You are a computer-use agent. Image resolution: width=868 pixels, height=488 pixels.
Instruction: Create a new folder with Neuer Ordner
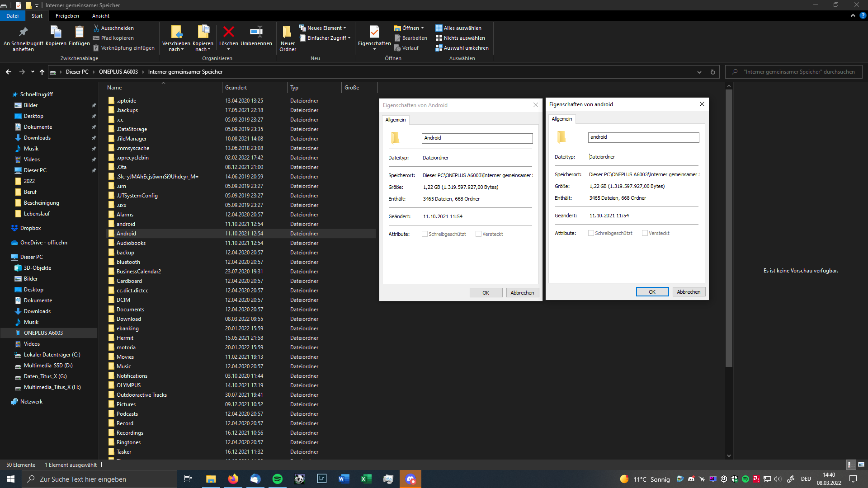pyautogui.click(x=288, y=38)
